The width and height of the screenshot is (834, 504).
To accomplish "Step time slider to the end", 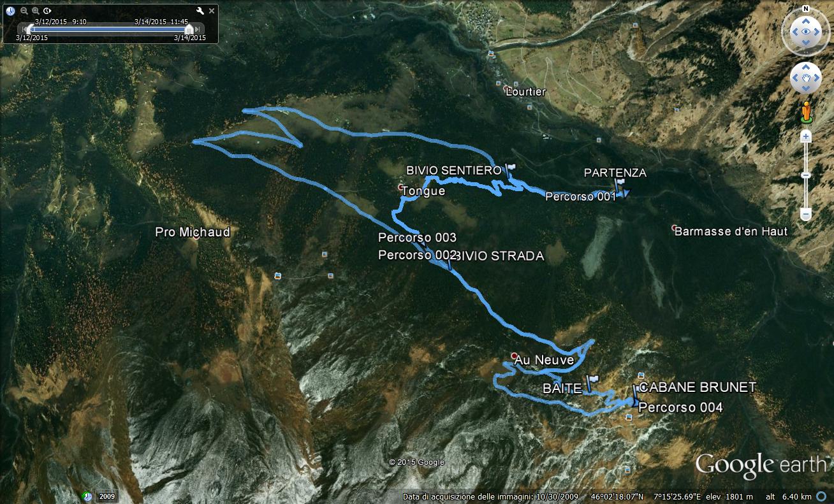I will (x=199, y=29).
